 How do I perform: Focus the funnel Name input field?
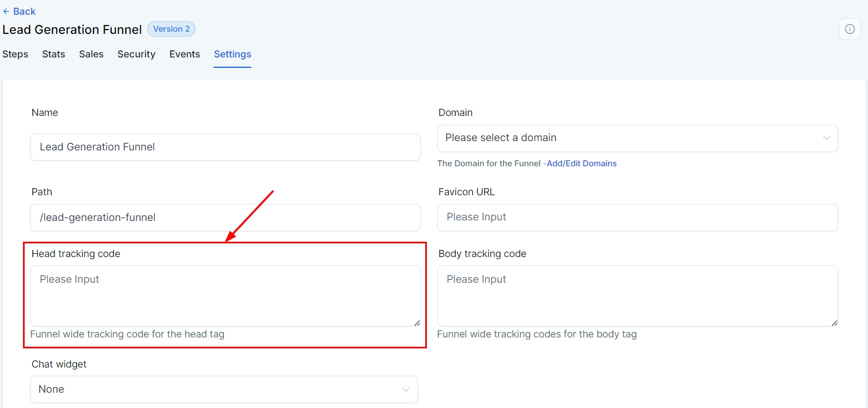tap(225, 147)
